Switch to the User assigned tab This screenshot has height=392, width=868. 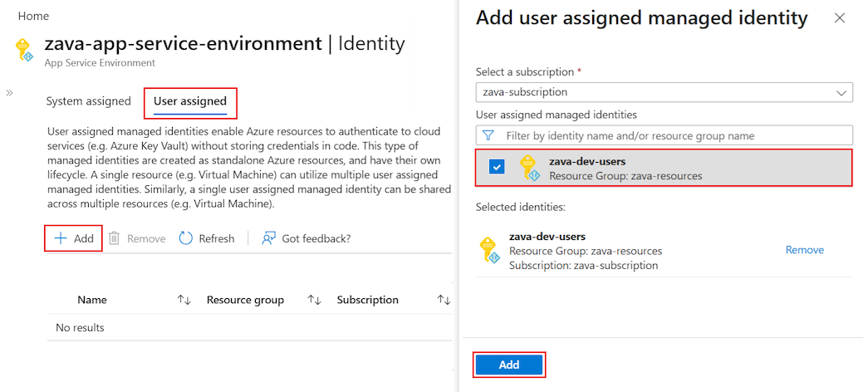tap(190, 102)
